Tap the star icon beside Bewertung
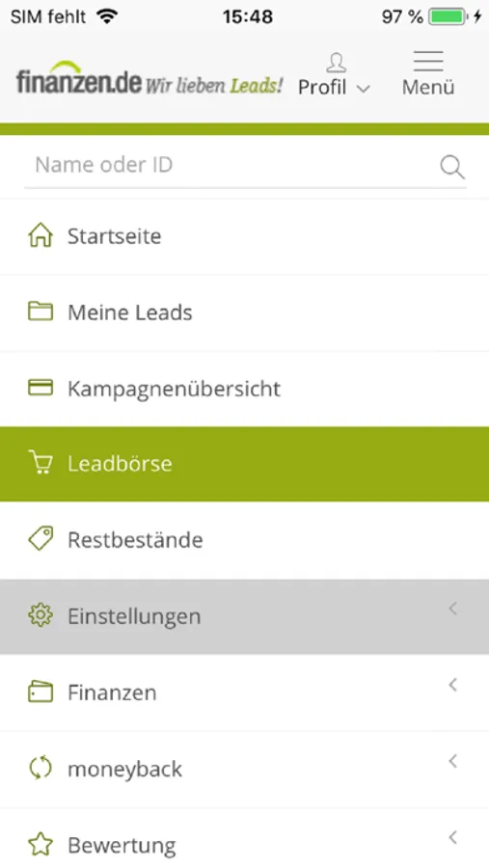This screenshot has height=868, width=489. pyautogui.click(x=41, y=845)
